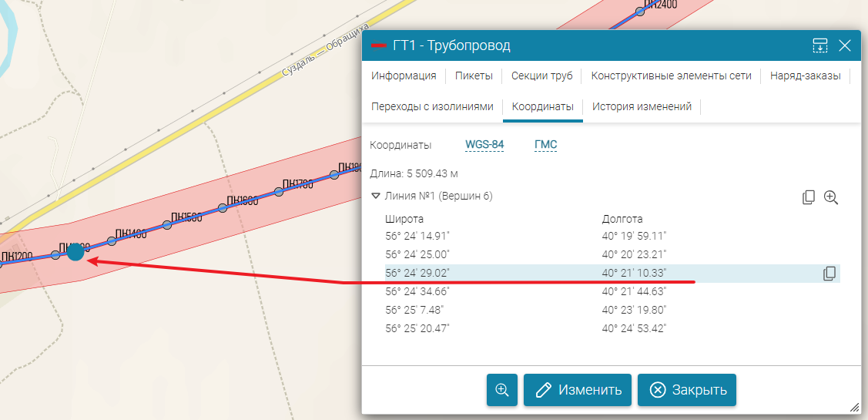Close the ГТ1 - Трубопровод panel
868x420 pixels.
click(845, 45)
